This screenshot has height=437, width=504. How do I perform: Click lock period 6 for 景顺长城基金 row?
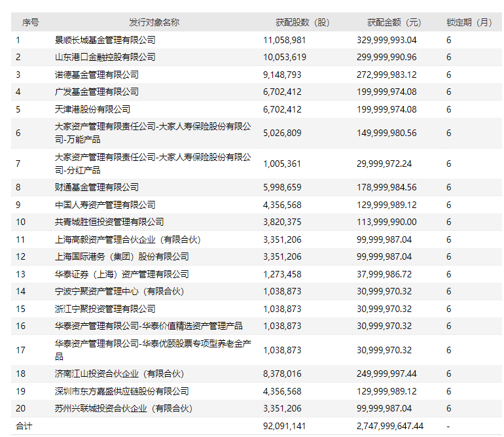tap(449, 40)
